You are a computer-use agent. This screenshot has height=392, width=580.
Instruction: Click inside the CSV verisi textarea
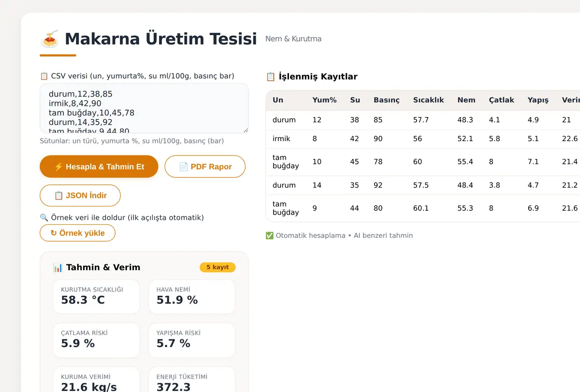[x=144, y=108]
